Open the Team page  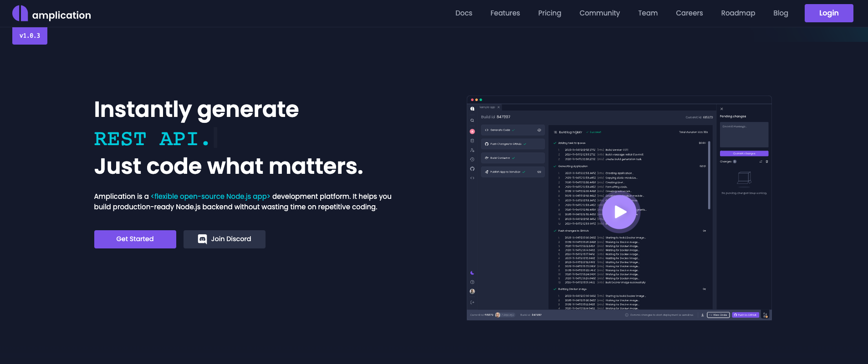click(x=648, y=13)
